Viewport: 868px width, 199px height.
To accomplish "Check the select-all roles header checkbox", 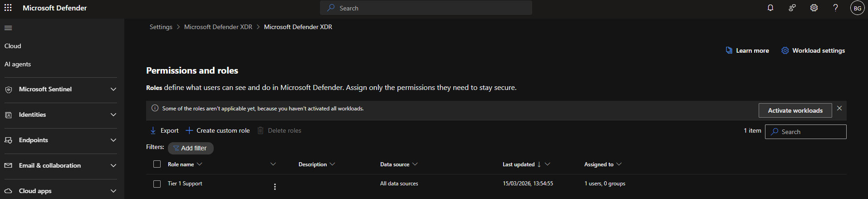I will [157, 164].
